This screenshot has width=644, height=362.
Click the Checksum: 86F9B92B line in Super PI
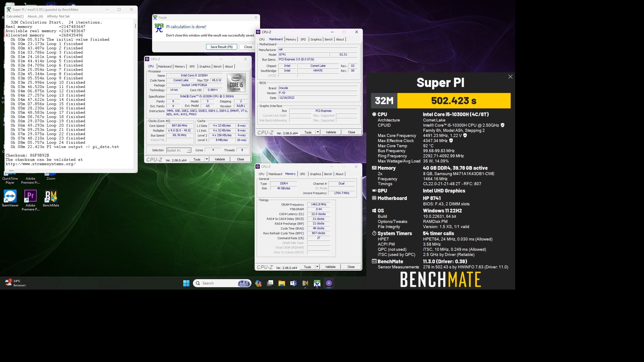tap(27, 155)
